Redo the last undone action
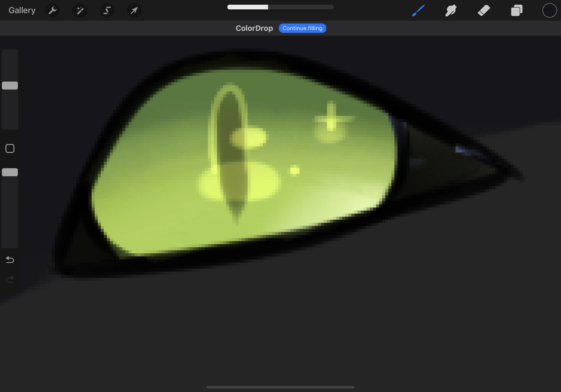Screen dimensions: 561x392 click(10, 279)
